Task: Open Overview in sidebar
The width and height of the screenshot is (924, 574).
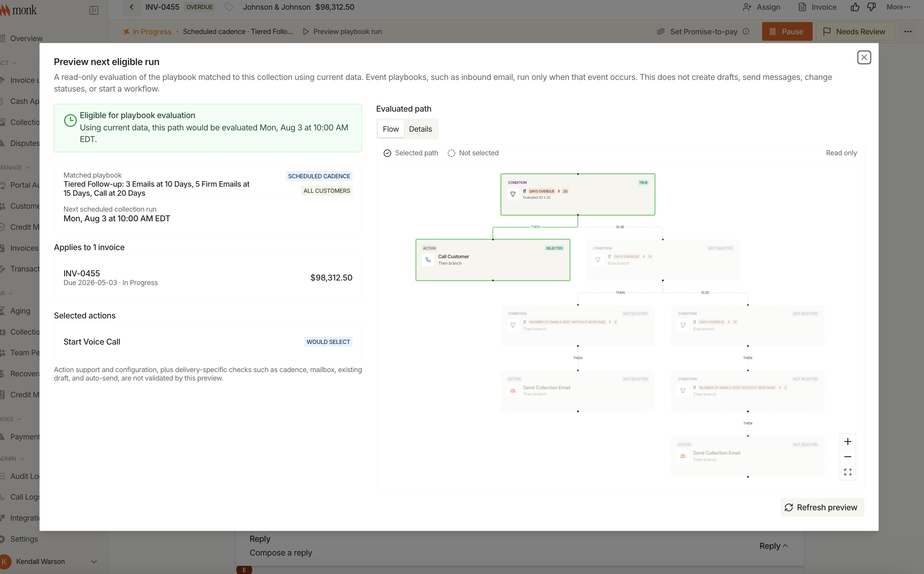Action: point(26,39)
